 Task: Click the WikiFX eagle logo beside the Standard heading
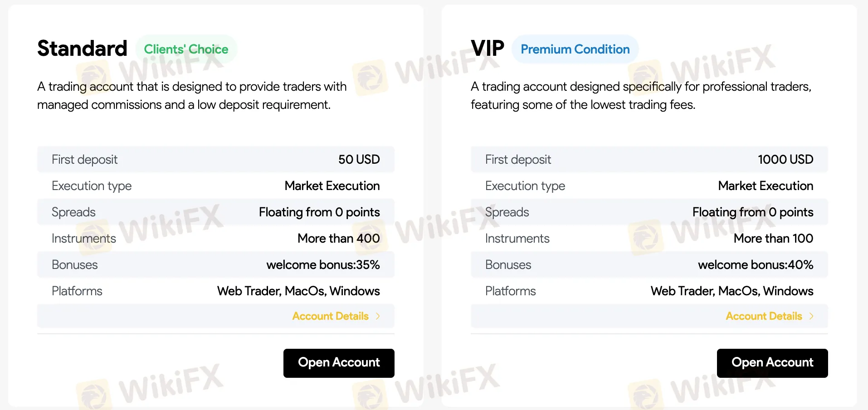[x=93, y=72]
